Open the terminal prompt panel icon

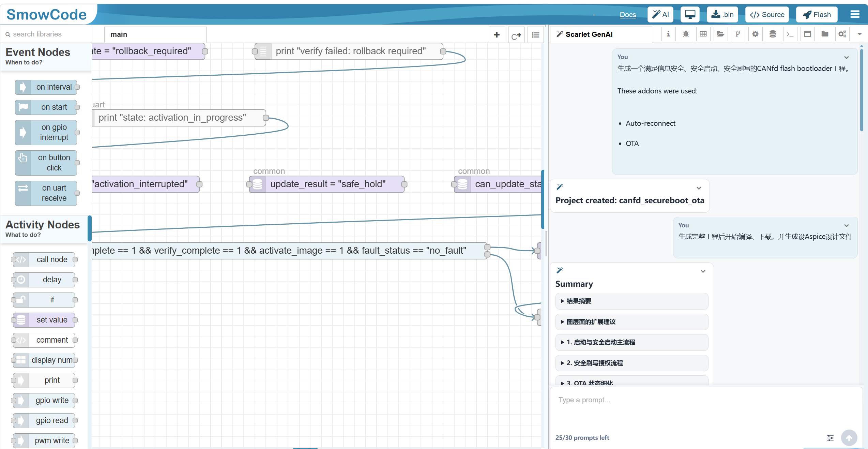click(x=790, y=34)
